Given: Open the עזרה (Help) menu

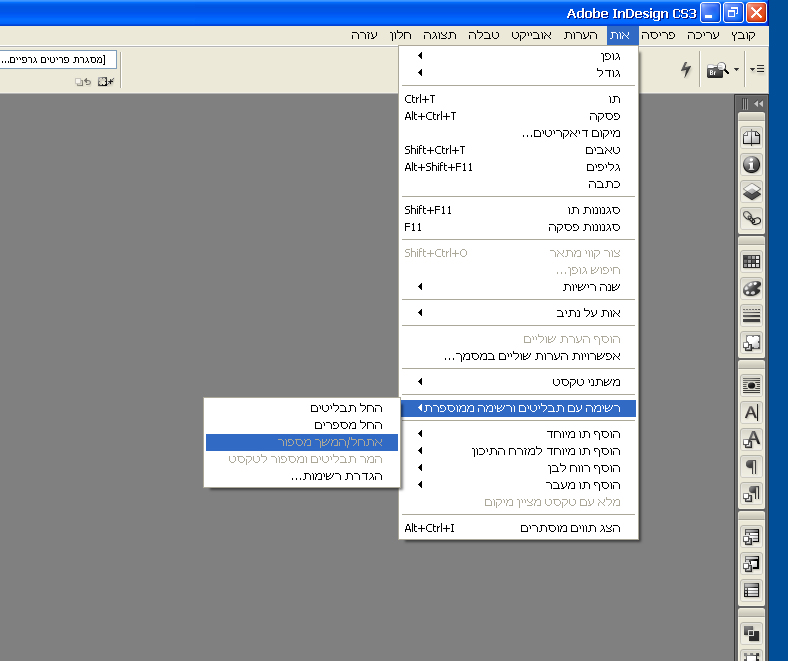Looking at the screenshot, I should click(x=364, y=35).
